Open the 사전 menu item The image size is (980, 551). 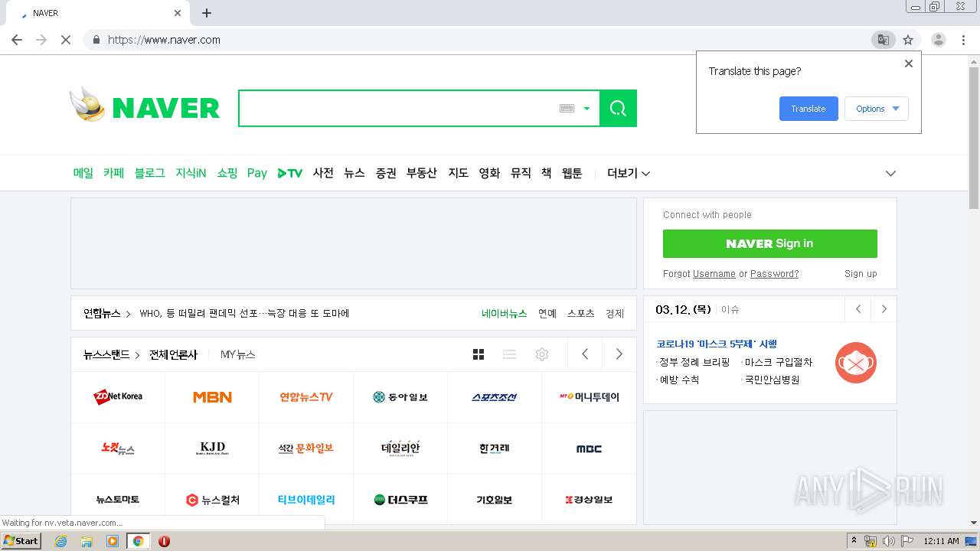click(323, 173)
